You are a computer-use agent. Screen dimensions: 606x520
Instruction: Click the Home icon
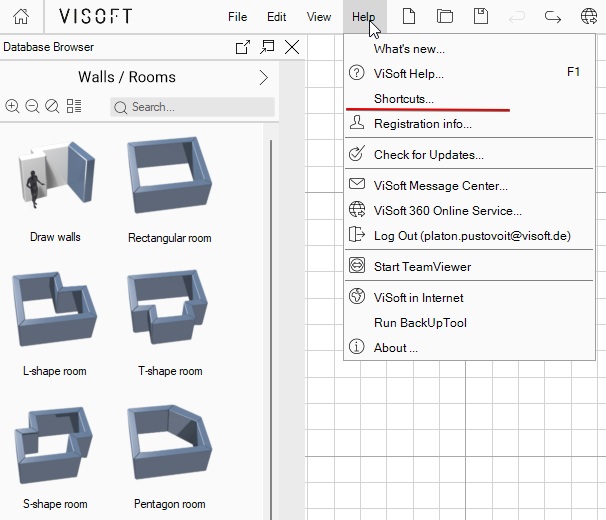coord(21,17)
